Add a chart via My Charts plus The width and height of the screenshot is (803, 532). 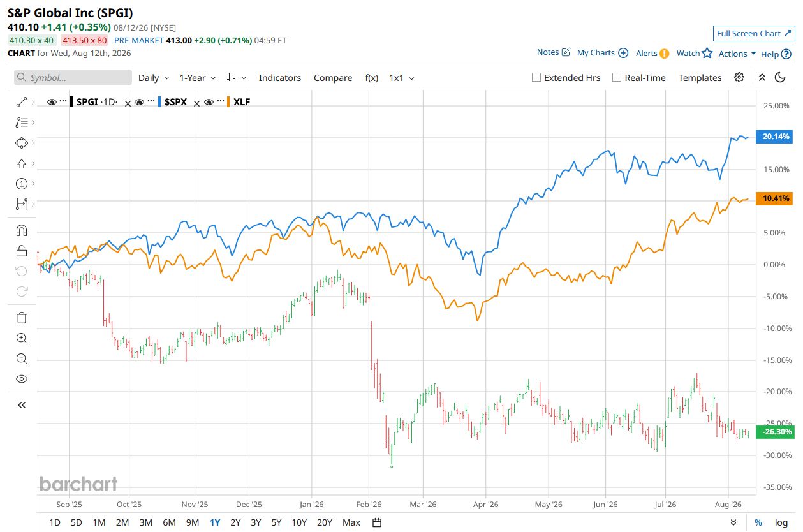pos(623,53)
